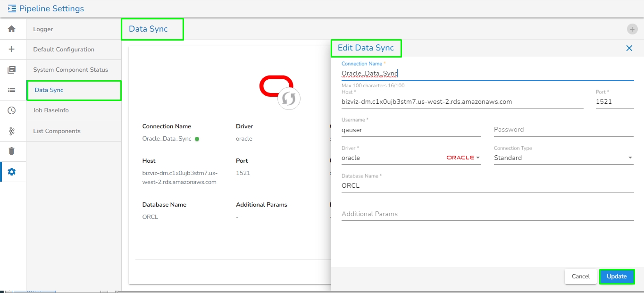Click the round plus button at top right
Screen dimensions: 644x293
tap(632, 29)
